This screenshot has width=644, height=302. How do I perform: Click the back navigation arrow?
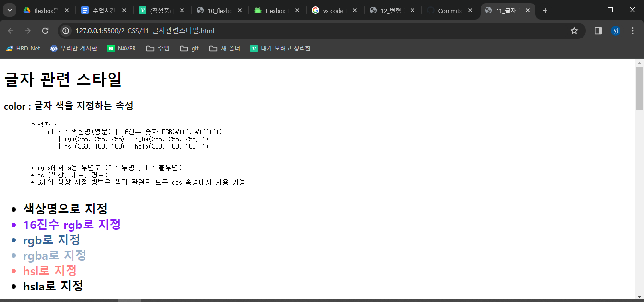pos(11,29)
